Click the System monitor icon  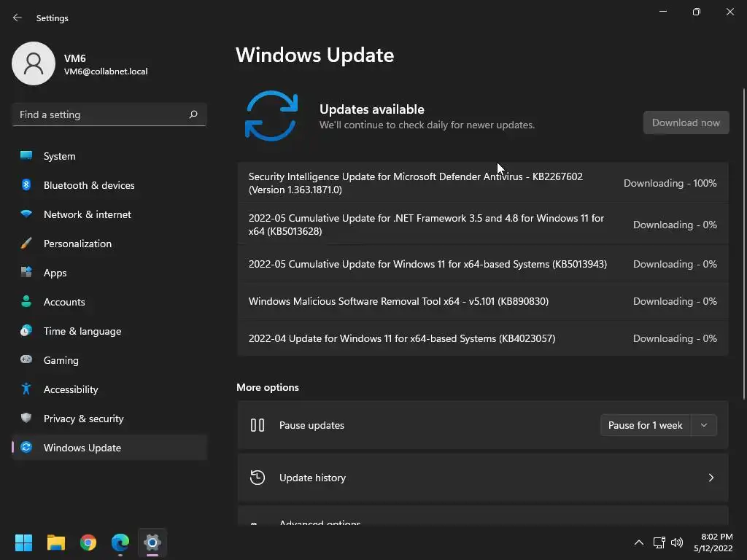(26, 156)
